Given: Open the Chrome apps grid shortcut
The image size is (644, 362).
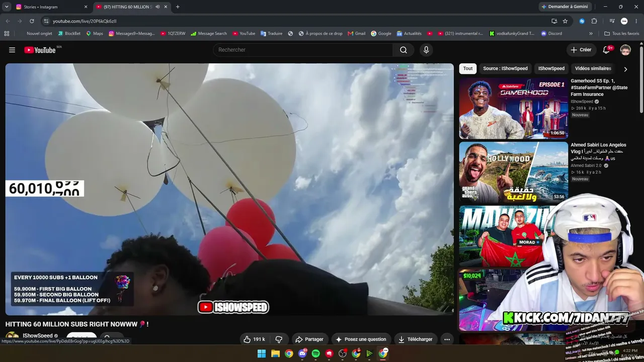Looking at the screenshot, I should (7, 34).
